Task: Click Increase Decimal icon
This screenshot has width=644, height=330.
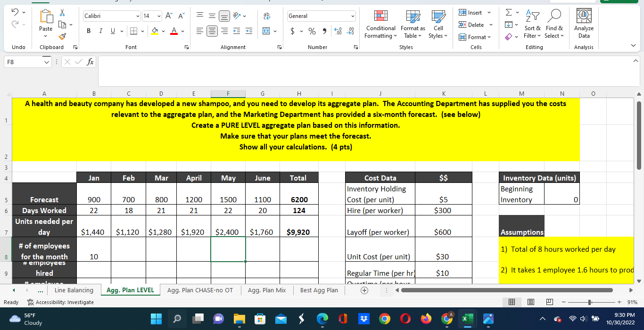Action: [338, 31]
